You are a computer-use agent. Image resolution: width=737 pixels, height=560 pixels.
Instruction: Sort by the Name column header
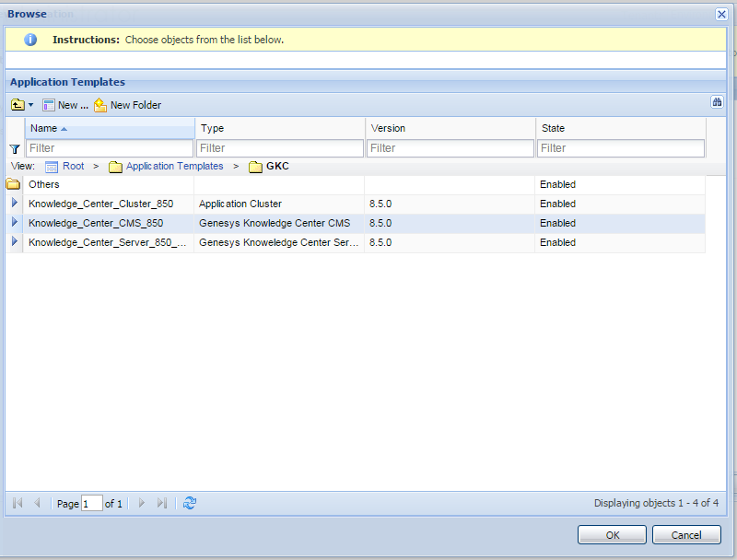click(110, 128)
